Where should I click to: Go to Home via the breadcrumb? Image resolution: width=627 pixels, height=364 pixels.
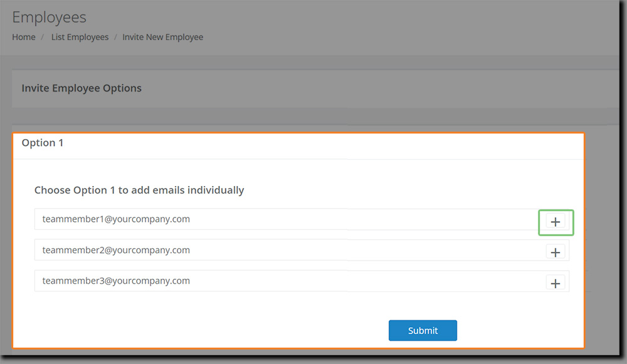click(x=24, y=37)
